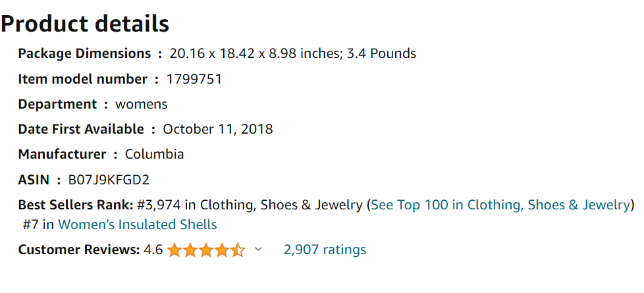Click the orange star rating icons

pos(206,250)
